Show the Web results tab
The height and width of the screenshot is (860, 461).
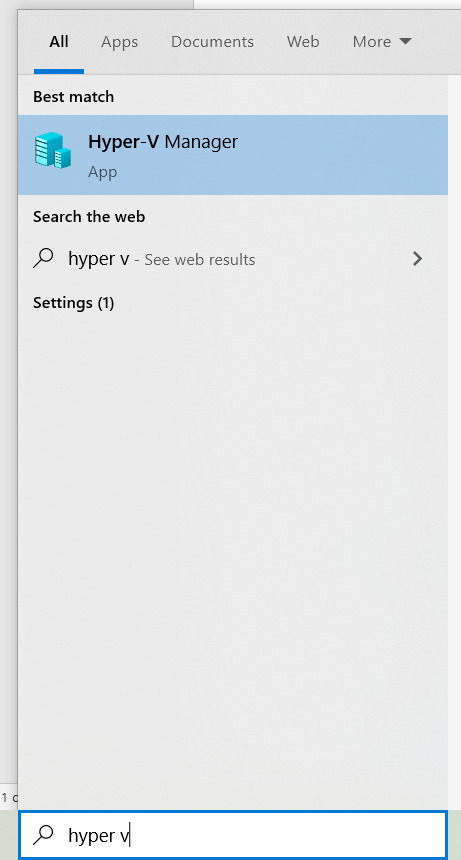(303, 42)
